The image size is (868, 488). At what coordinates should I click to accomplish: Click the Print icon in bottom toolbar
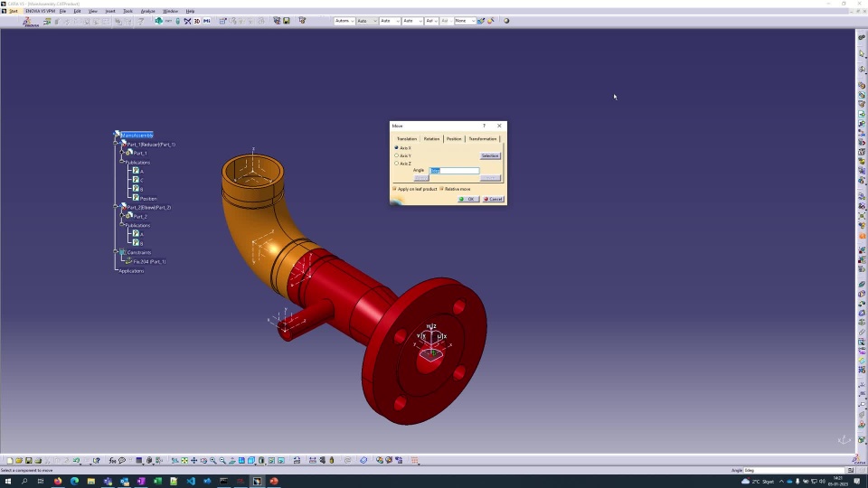[x=38, y=460]
